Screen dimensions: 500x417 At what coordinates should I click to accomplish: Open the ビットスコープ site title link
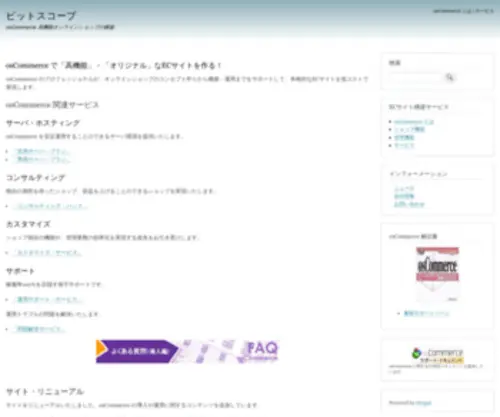click(x=41, y=16)
